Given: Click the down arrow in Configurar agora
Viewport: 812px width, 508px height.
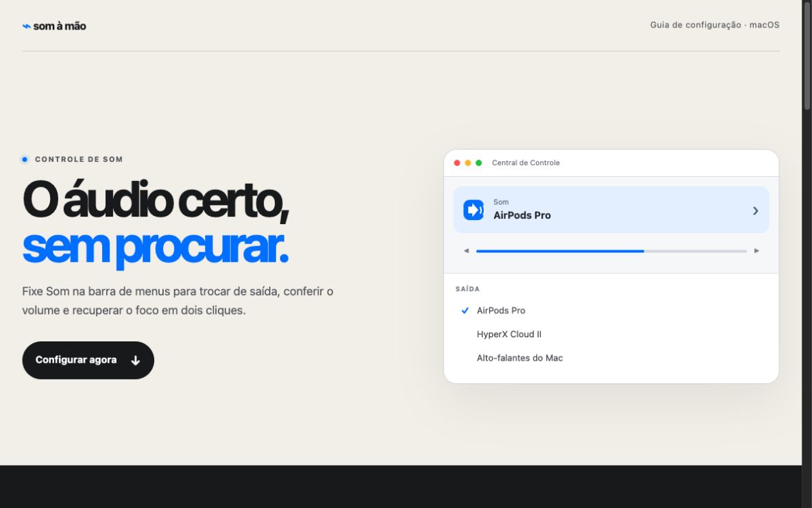Looking at the screenshot, I should point(135,361).
